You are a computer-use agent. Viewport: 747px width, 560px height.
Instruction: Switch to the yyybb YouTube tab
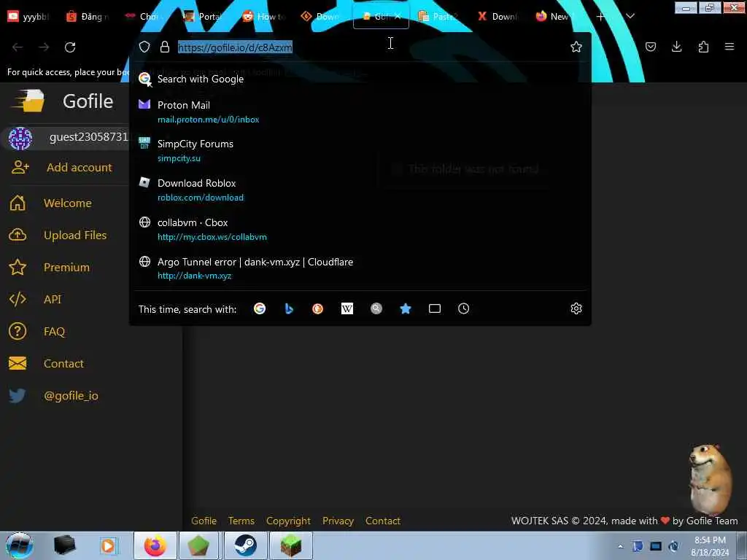[x=29, y=17]
